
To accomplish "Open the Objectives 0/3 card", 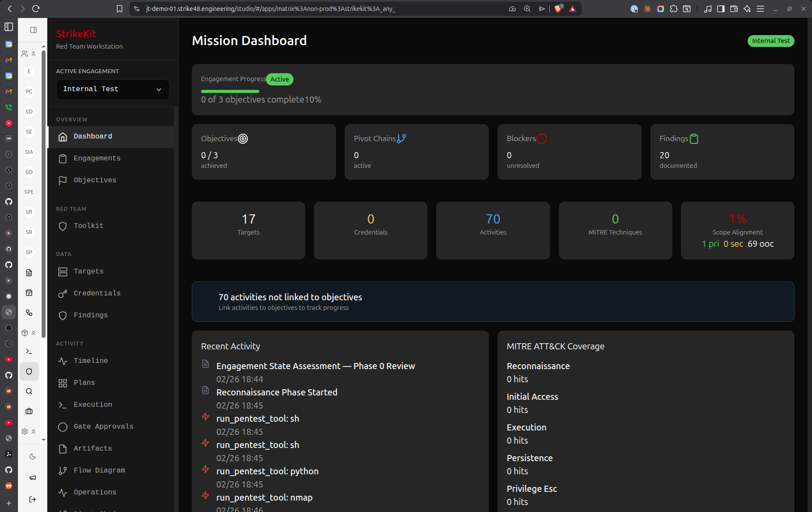I will pyautogui.click(x=264, y=152).
